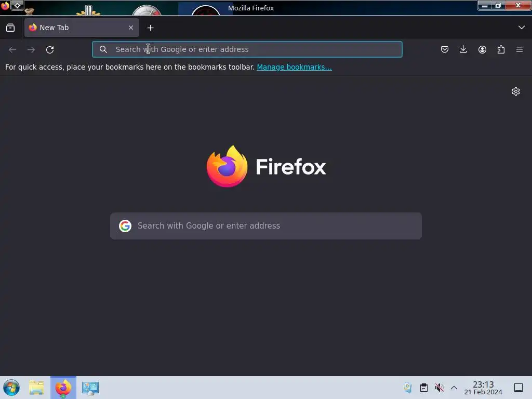Viewport: 532px width, 399px height.
Task: Restore the Mozilla Firefox window size
Action: (498, 5)
